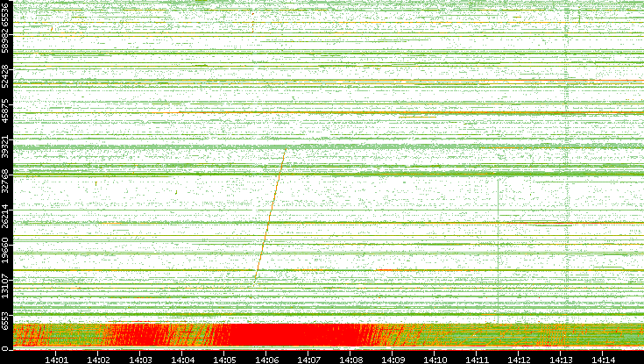Image resolution: width=644 pixels, height=364 pixels.
Task: Select the 14:14 time label
Action: [x=603, y=359]
